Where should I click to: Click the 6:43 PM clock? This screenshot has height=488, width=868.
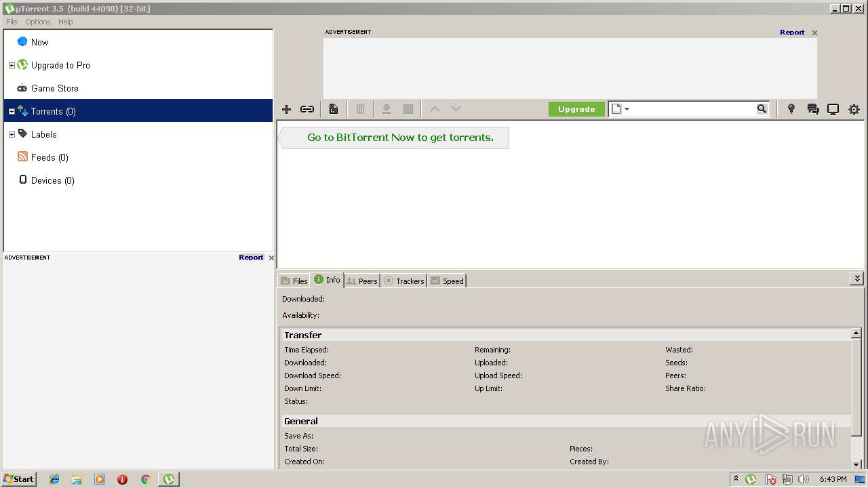click(833, 479)
